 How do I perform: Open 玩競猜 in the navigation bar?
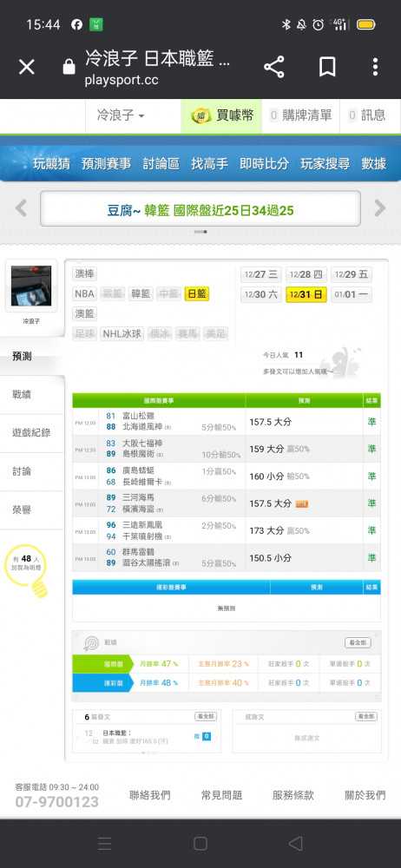(51, 164)
